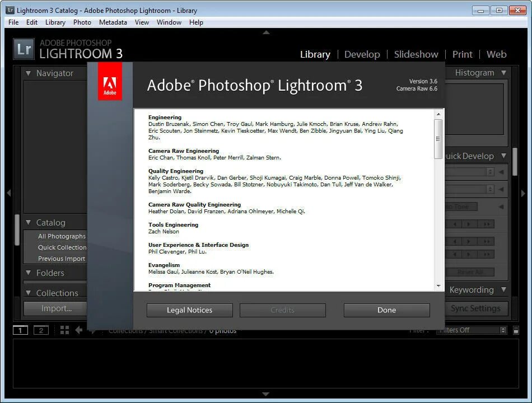The height and width of the screenshot is (403, 532).
Task: Click the partially hidden Auto Tone button
Action: (x=461, y=207)
